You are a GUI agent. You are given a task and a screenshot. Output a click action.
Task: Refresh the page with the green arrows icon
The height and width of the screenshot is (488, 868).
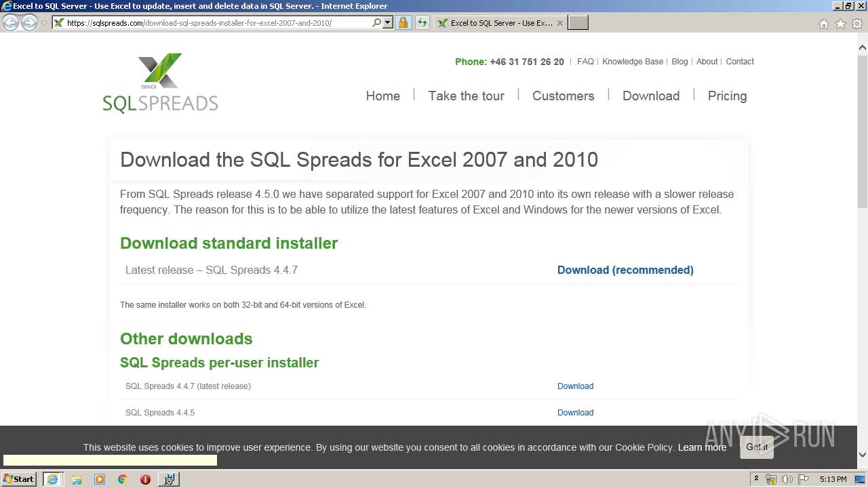[x=422, y=23]
